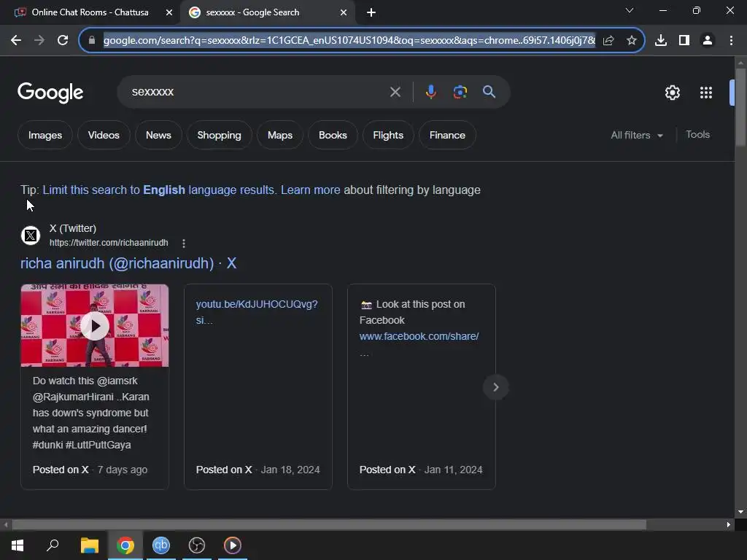The width and height of the screenshot is (747, 560).
Task: Click the twitter.com/richaanirudh URL text
Action: [109, 243]
